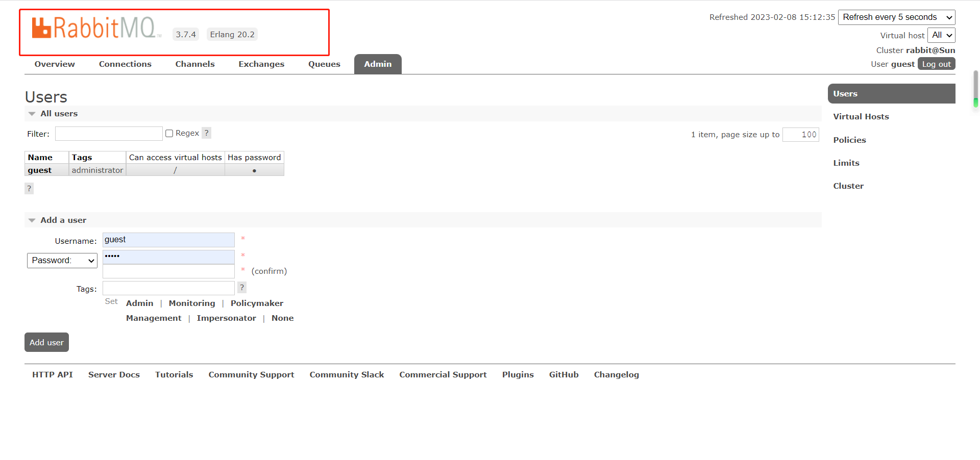Set the Management tag

click(x=154, y=318)
